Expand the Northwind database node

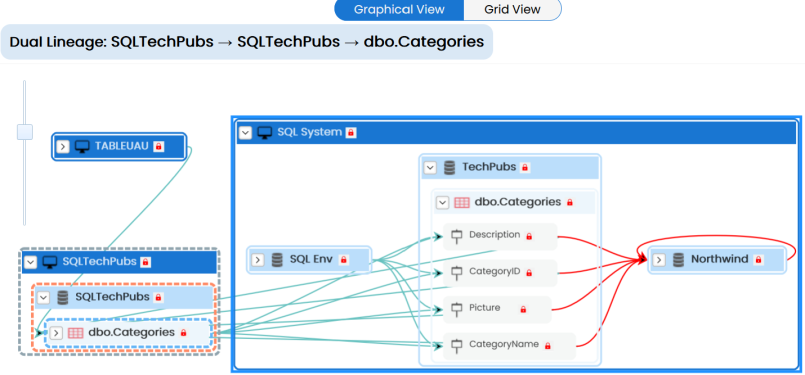(659, 260)
